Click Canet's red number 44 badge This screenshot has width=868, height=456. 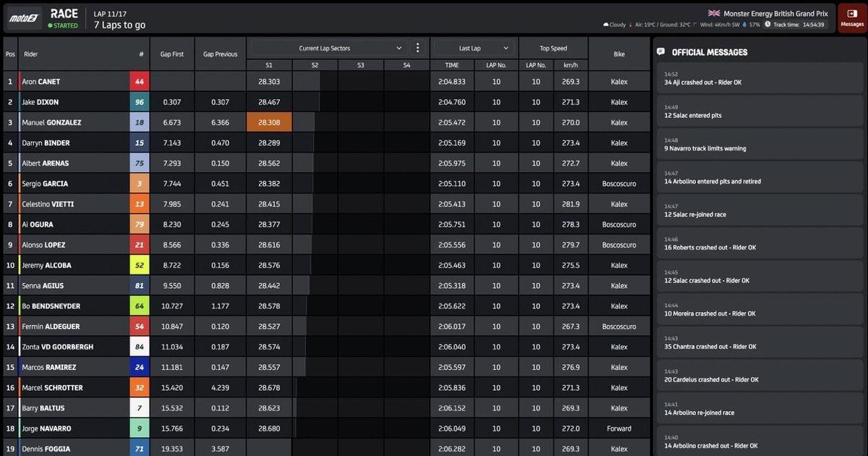pos(139,82)
